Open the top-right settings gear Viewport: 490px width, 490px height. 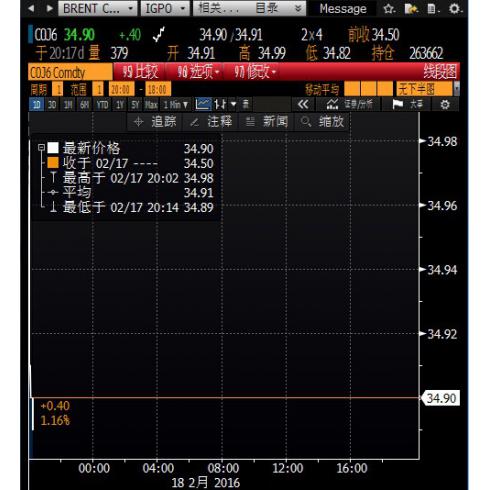pyautogui.click(x=455, y=8)
